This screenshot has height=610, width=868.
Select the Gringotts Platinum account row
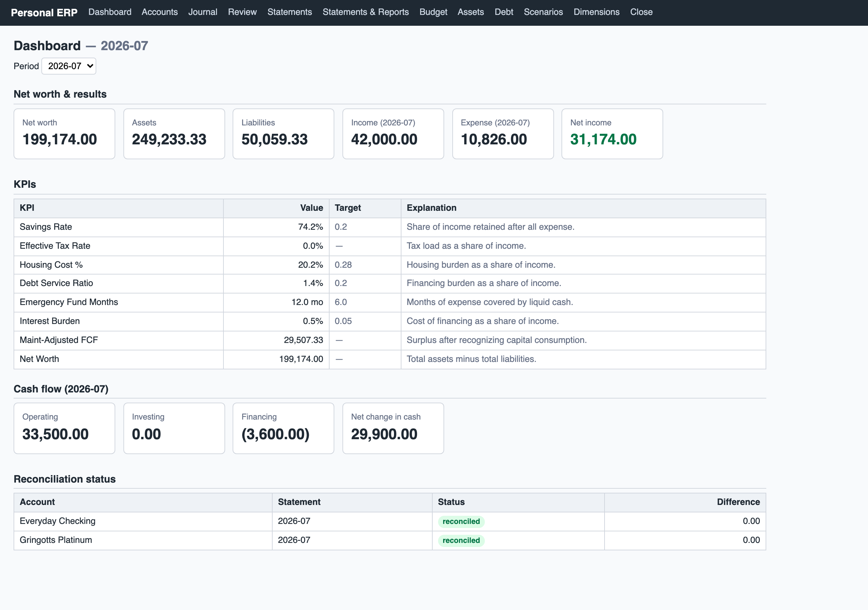tap(390, 541)
